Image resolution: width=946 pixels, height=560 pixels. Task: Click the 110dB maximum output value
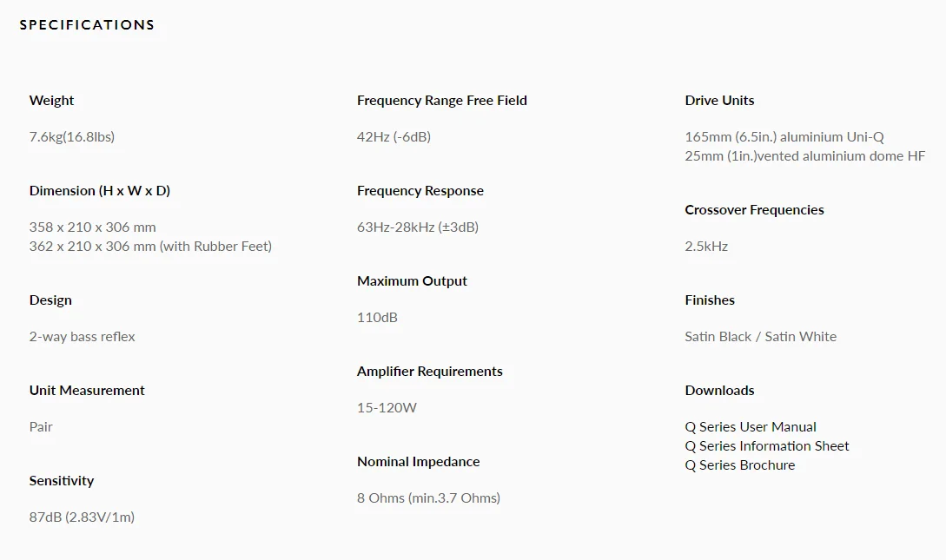[377, 318]
